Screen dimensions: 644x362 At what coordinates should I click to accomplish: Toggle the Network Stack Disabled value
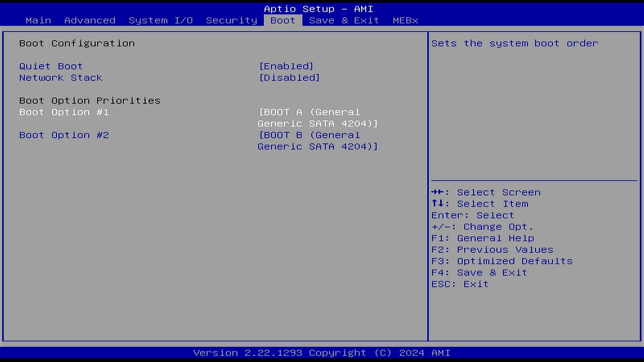289,78
